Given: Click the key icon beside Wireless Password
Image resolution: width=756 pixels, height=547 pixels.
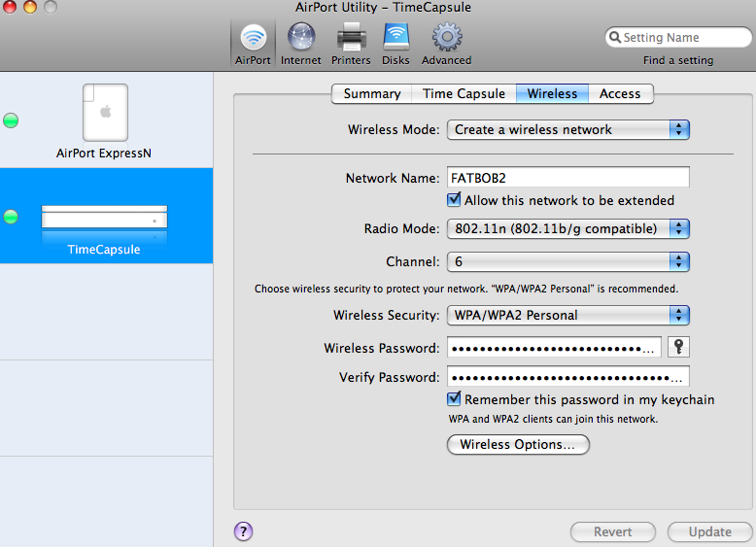Looking at the screenshot, I should click(678, 347).
